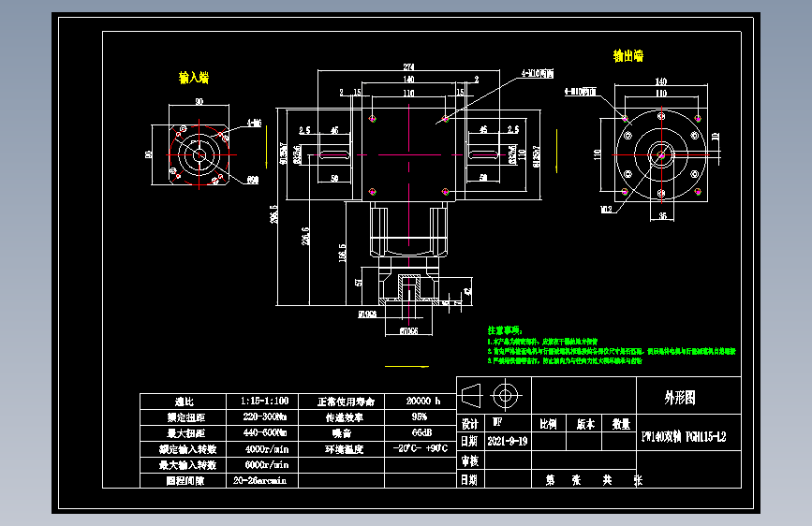Click the '66dB' noise value

(421, 432)
